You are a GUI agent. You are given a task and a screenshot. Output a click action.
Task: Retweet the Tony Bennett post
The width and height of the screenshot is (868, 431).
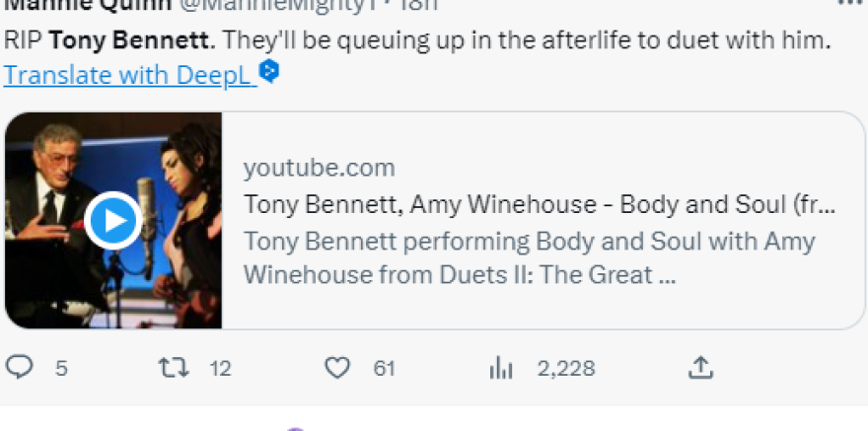pyautogui.click(x=174, y=368)
